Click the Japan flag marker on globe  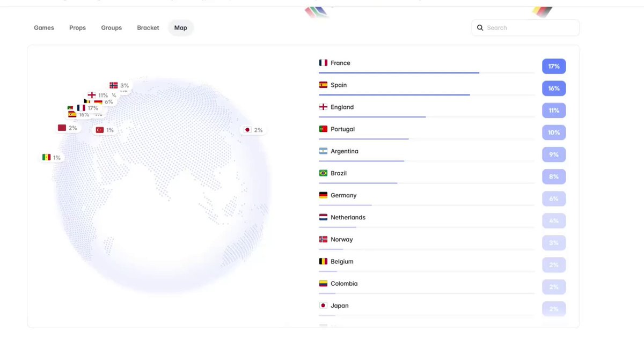(x=247, y=130)
